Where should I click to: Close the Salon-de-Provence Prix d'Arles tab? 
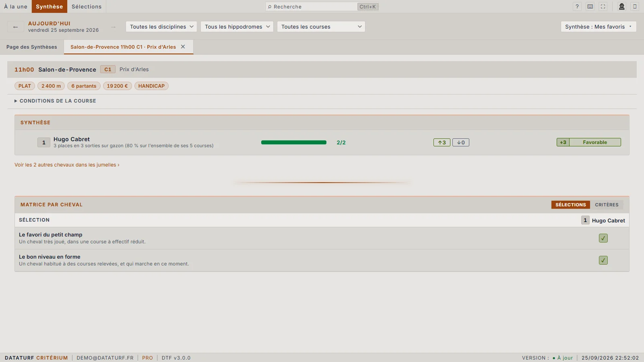click(x=183, y=47)
